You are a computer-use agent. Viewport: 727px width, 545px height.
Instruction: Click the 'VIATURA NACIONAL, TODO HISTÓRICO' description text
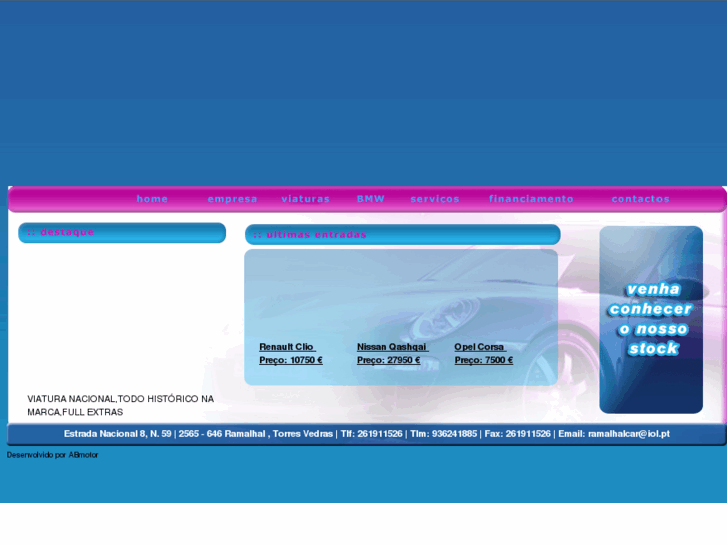(x=121, y=405)
